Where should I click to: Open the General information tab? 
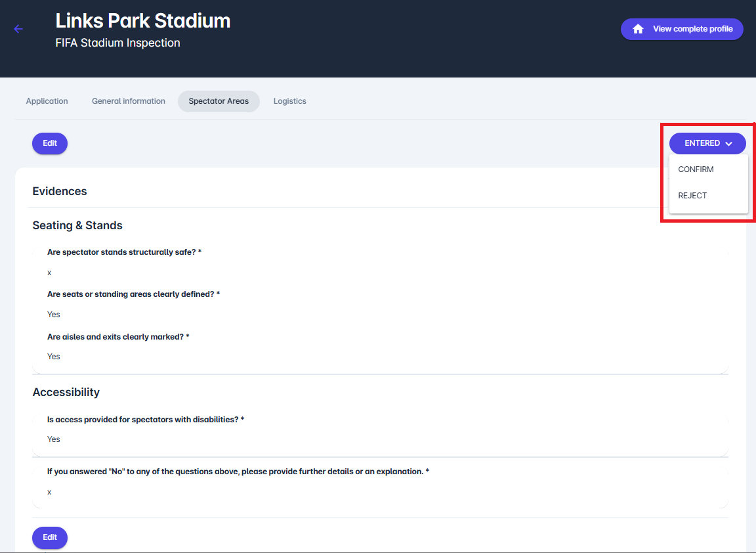[129, 101]
